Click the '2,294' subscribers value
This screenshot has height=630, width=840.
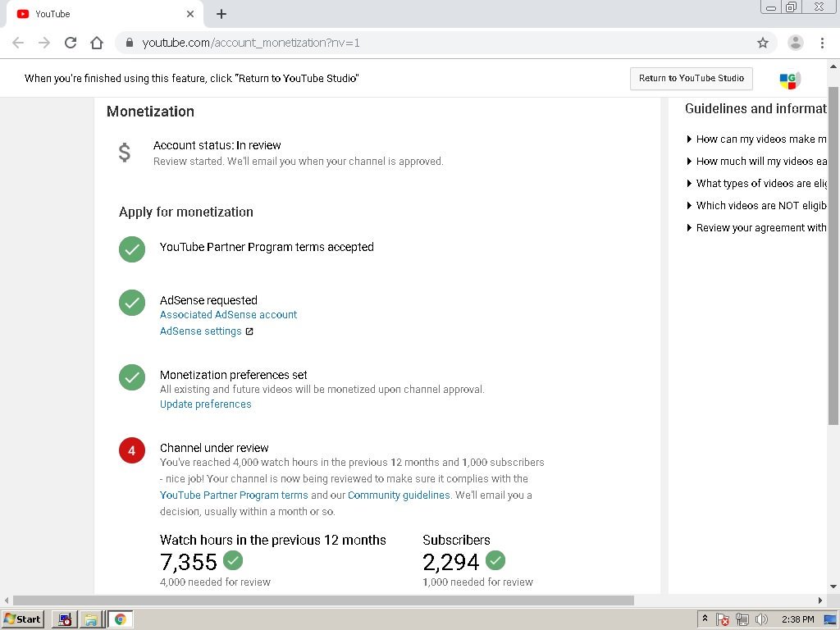point(450,562)
